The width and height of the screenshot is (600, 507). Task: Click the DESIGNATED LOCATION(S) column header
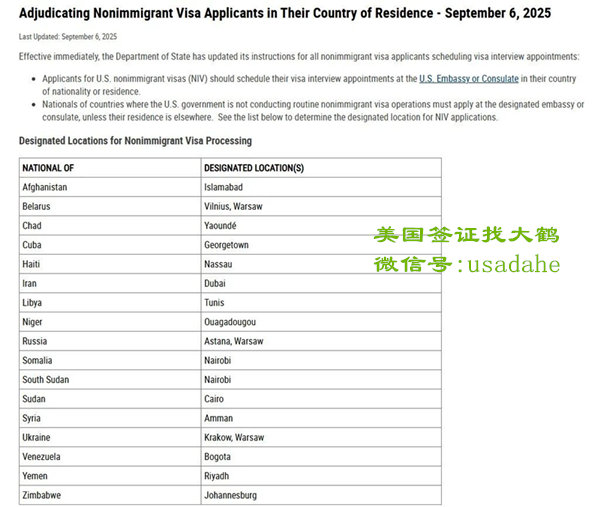[x=321, y=168]
